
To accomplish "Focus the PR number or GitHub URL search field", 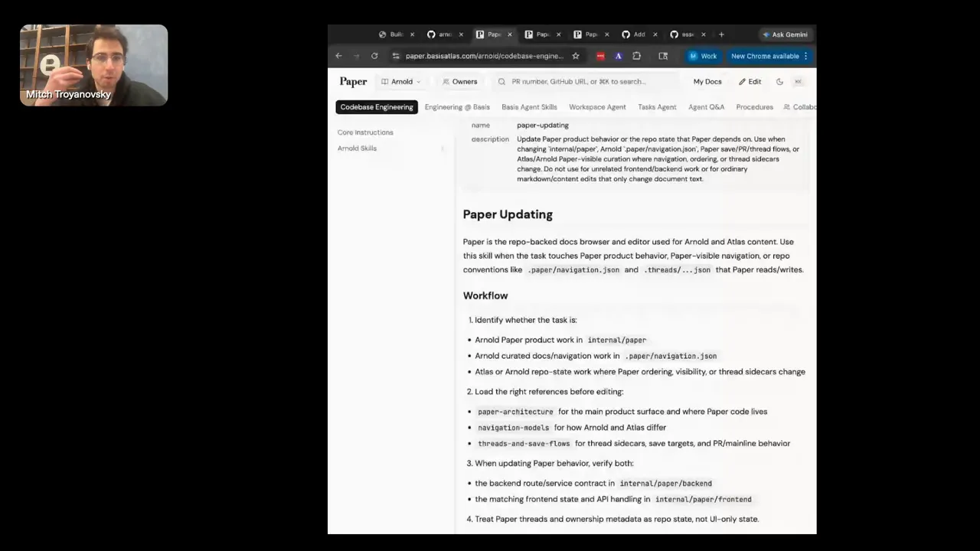I will point(586,82).
